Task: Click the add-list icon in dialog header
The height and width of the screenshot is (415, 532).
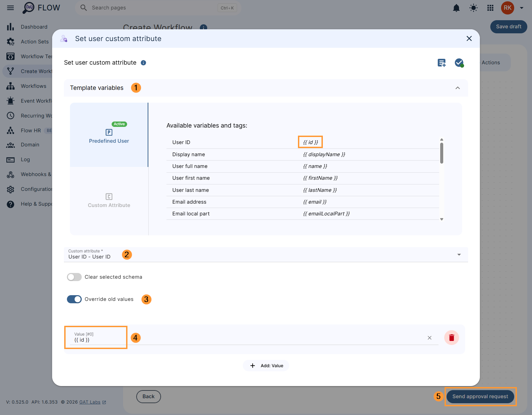Action: click(x=442, y=63)
